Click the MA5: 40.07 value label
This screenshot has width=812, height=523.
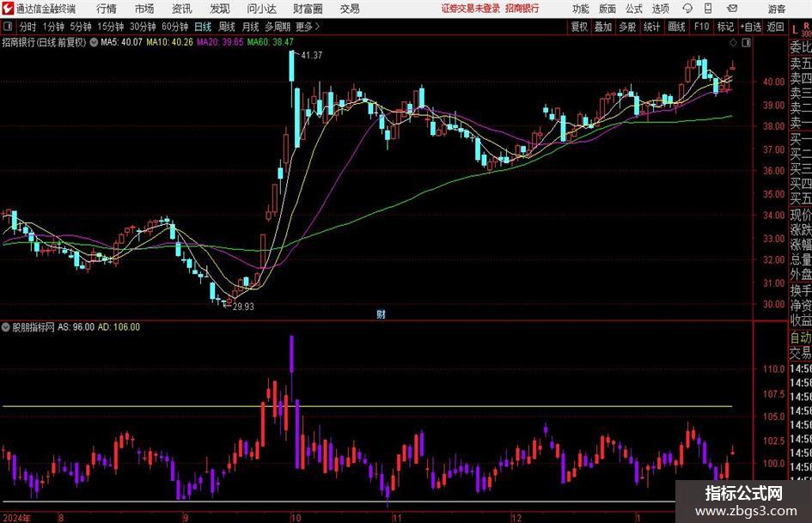121,42
